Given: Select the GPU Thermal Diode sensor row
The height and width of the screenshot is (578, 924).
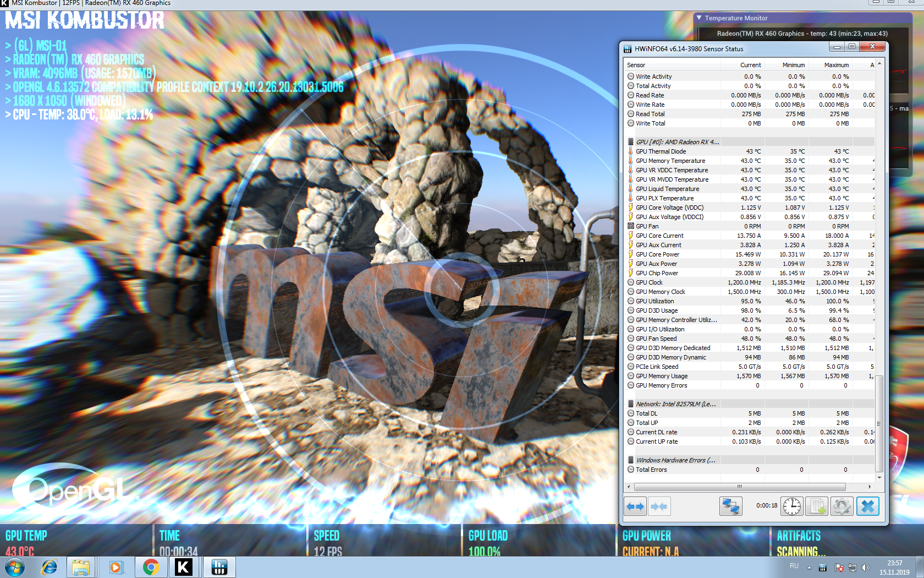Looking at the screenshot, I should (750, 151).
